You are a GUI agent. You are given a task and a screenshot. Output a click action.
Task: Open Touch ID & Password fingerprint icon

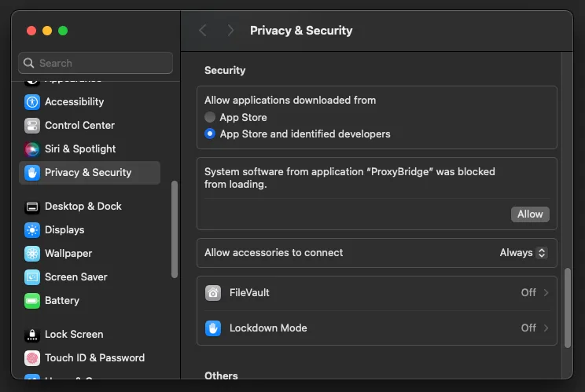click(32, 358)
